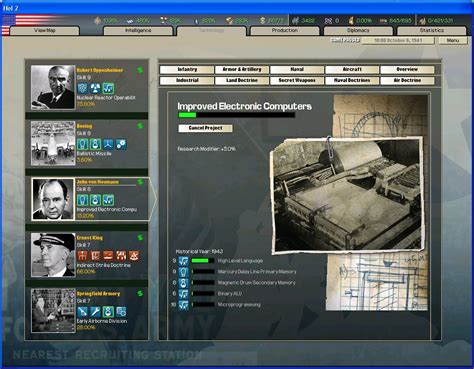Click the date display in the top bar
The image size is (474, 369).
398,40
